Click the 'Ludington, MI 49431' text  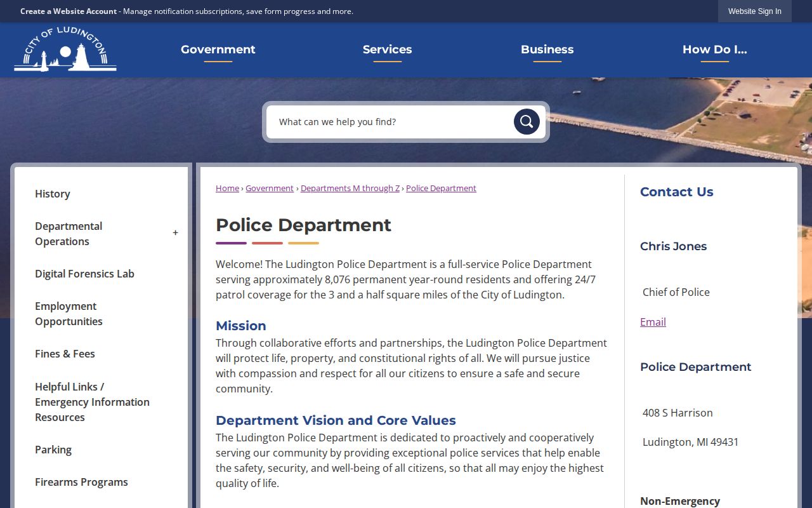pos(691,442)
